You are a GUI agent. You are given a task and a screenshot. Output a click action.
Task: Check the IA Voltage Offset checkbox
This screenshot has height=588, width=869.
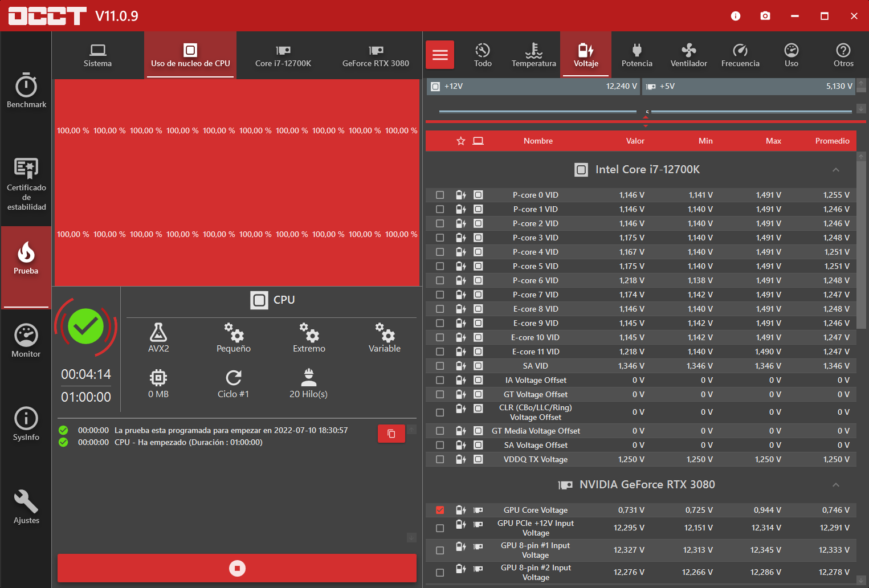click(440, 380)
